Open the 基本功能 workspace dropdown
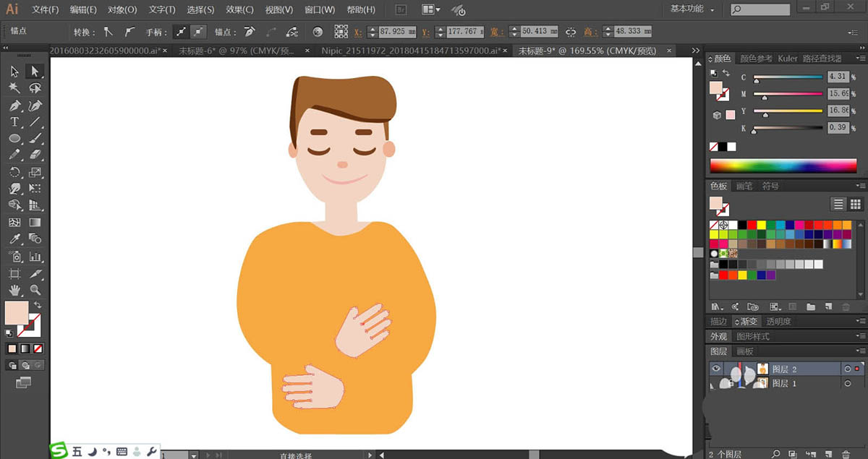The height and width of the screenshot is (459, 868). [x=692, y=9]
